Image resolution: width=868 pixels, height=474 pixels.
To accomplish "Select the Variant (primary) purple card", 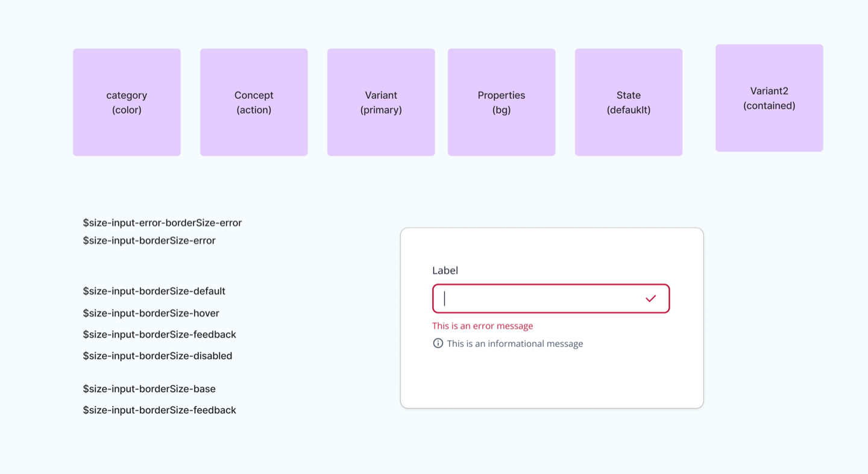I will (381, 102).
